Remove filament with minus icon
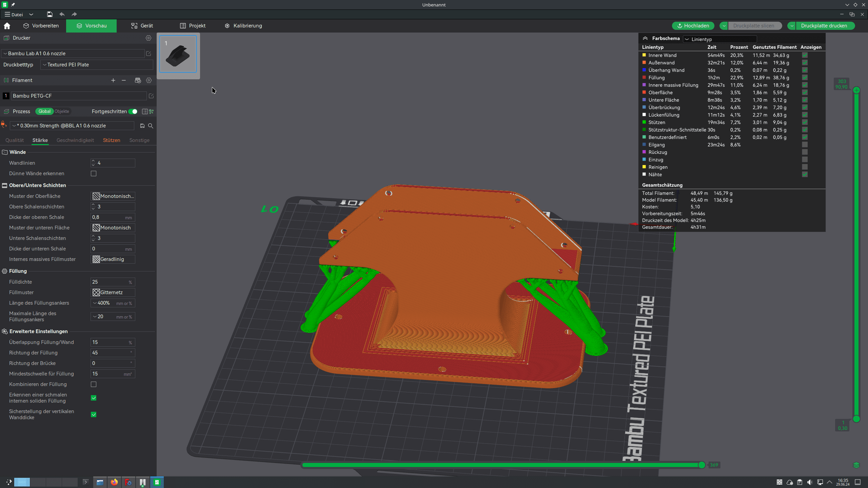The height and width of the screenshot is (488, 868). pos(124,80)
